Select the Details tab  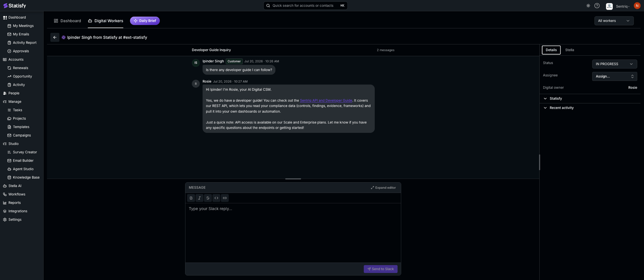(551, 50)
